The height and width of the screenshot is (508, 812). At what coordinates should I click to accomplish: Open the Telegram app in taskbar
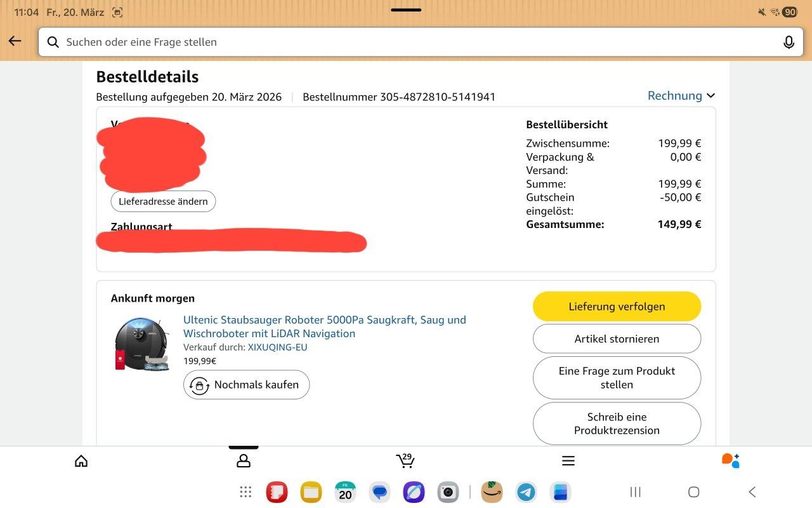click(x=526, y=492)
